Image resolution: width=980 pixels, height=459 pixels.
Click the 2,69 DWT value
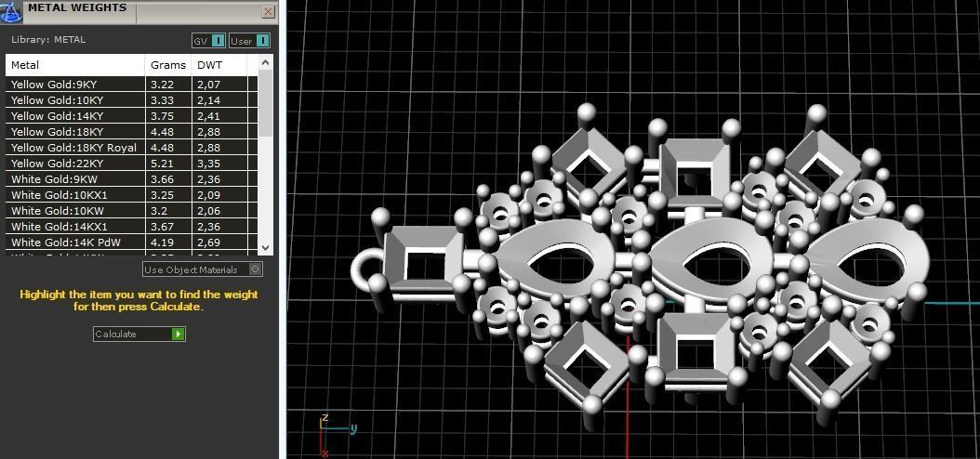click(208, 243)
